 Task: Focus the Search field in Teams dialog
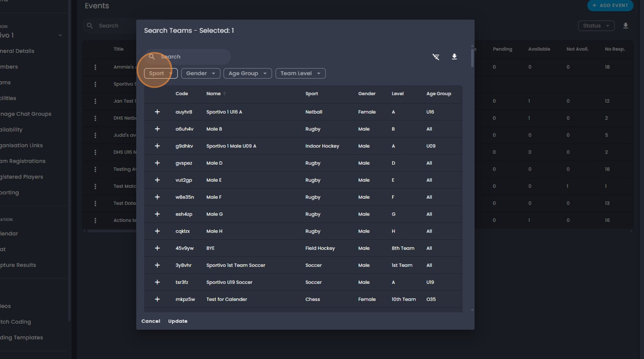tap(187, 57)
